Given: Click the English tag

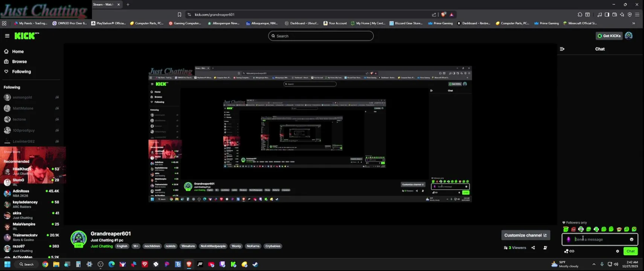Looking at the screenshot, I should tap(122, 246).
